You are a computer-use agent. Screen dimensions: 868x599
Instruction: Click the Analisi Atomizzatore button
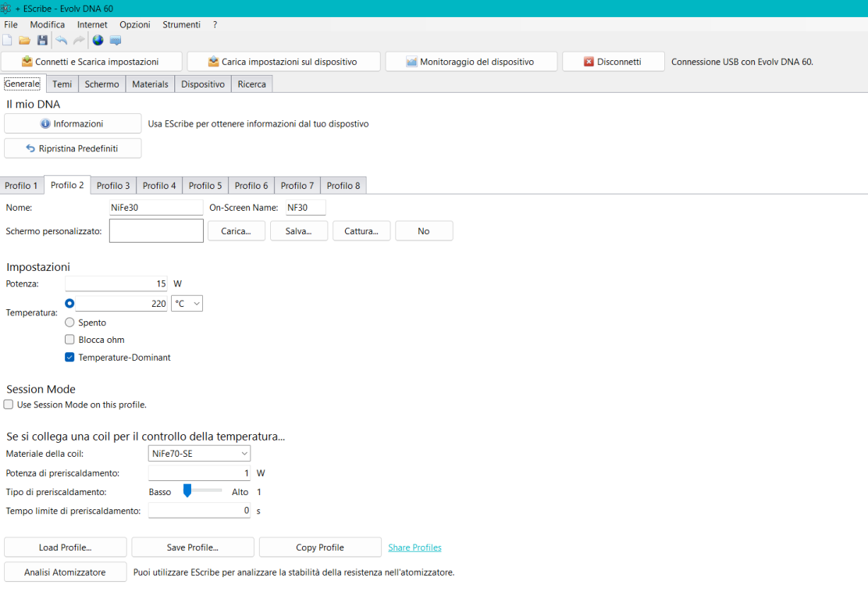(66, 572)
